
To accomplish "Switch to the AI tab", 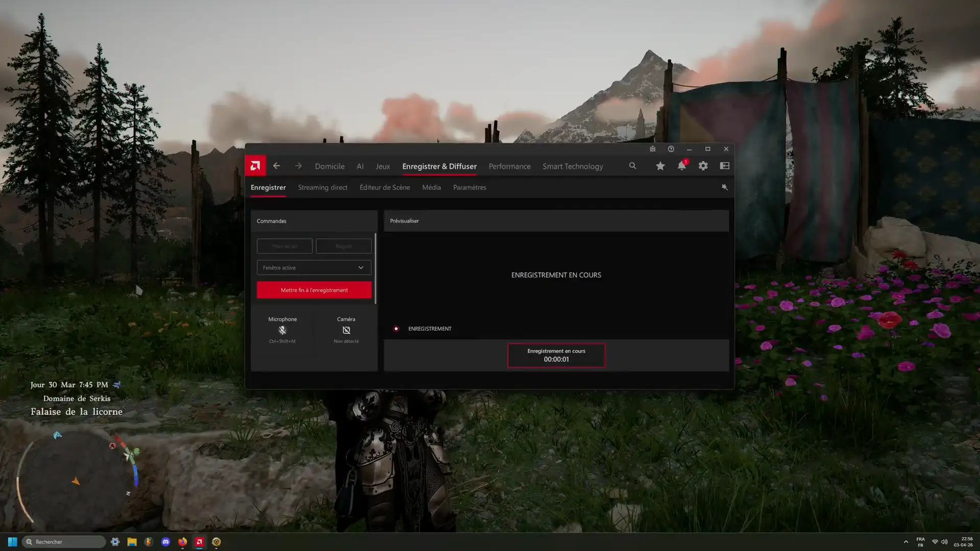I will pos(360,166).
